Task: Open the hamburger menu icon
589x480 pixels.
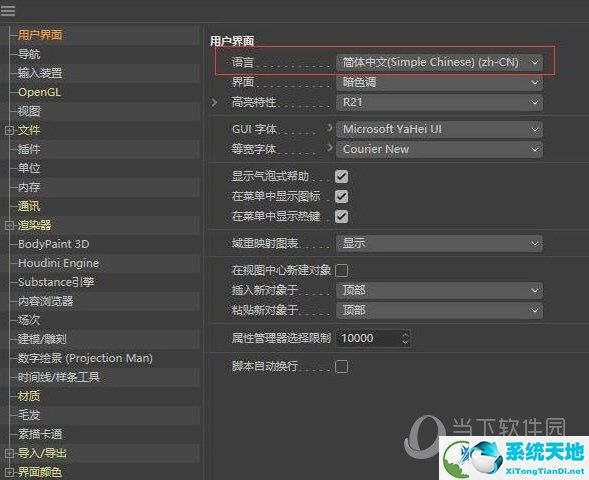Action: tap(8, 11)
